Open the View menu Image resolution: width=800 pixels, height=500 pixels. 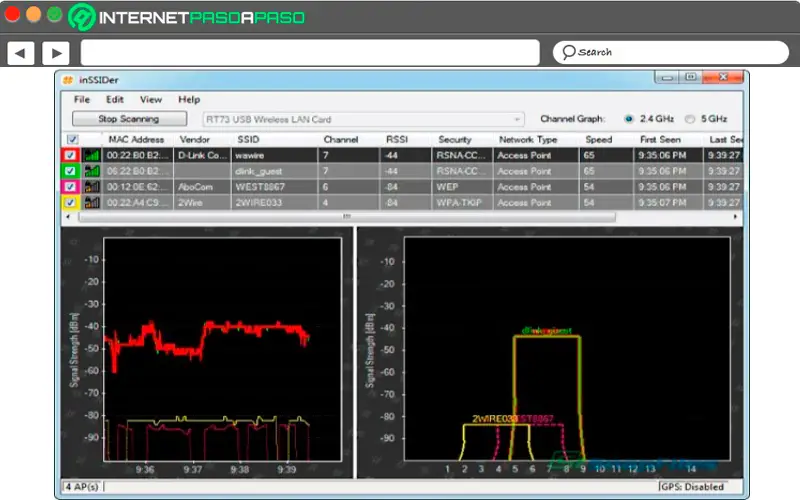151,99
